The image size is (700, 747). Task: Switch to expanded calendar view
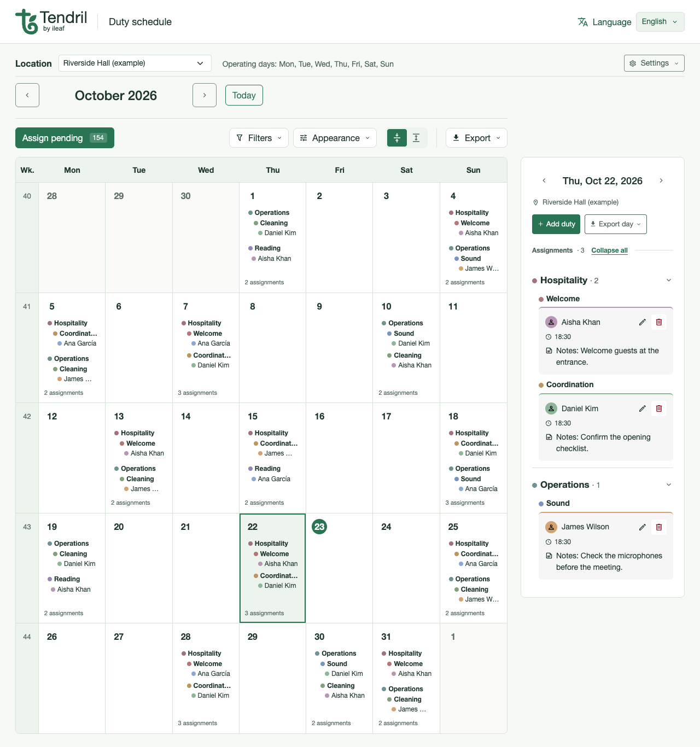pyautogui.click(x=416, y=138)
